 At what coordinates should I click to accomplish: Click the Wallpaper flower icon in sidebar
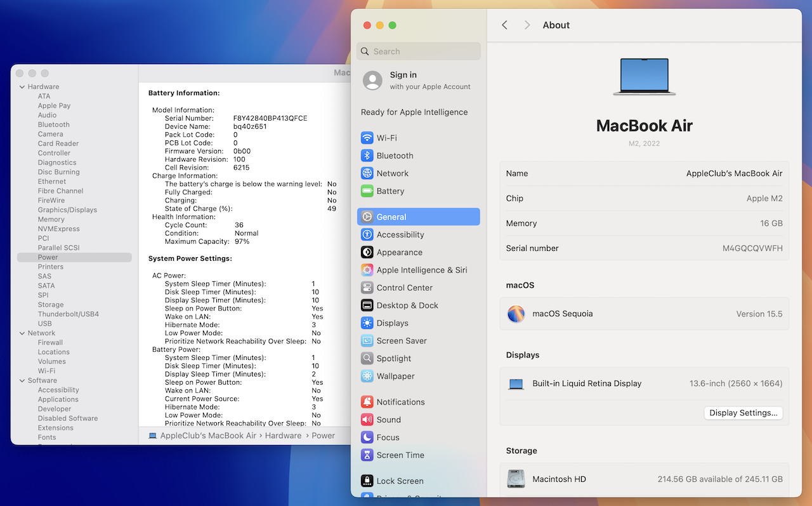point(367,376)
